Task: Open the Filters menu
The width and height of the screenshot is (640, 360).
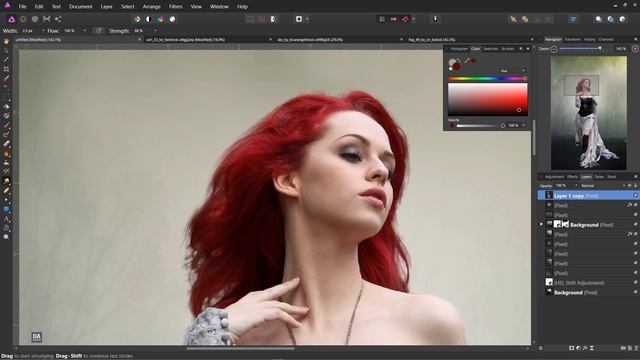Action: [176, 7]
